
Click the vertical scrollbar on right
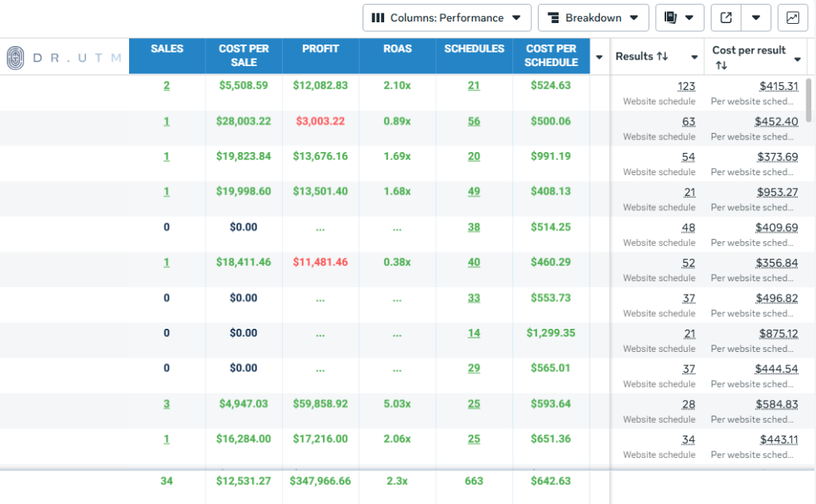[810, 100]
